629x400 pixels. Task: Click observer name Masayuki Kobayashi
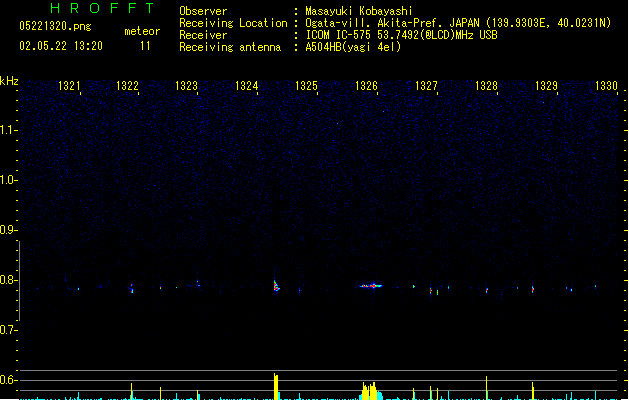point(359,11)
